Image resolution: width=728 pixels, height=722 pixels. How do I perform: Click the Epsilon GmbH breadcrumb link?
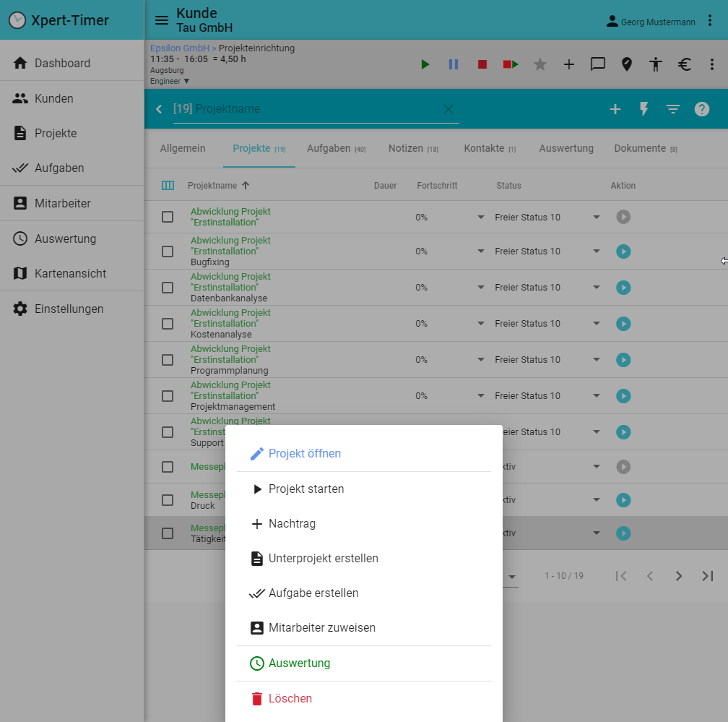(x=179, y=48)
